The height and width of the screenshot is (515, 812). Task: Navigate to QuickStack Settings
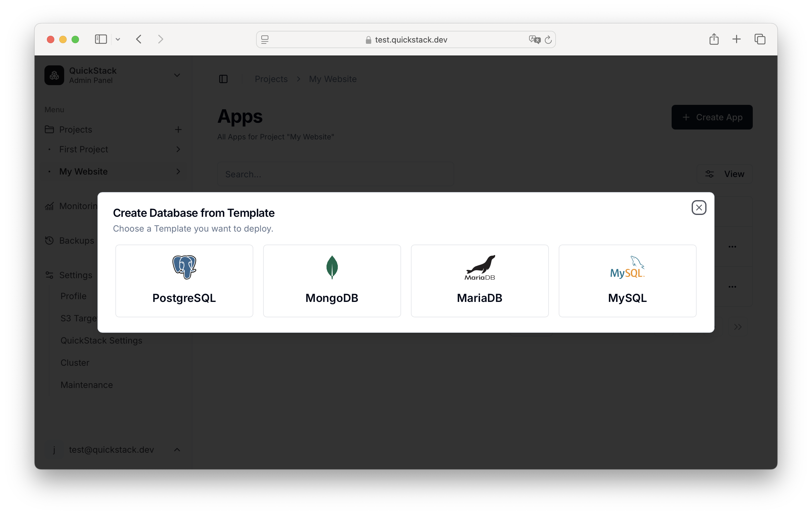[x=101, y=340]
